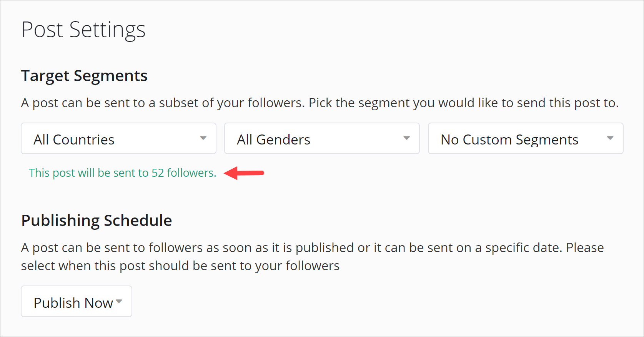Screen dimensions: 644x337
Task: Click the arrow icon in All Countries box
Action: click(203, 138)
